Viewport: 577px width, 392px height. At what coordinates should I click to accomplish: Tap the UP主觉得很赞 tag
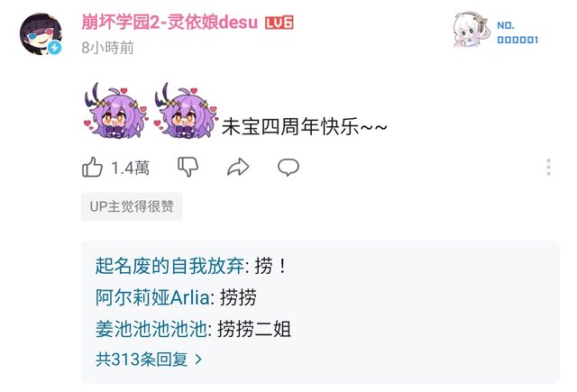pos(132,206)
